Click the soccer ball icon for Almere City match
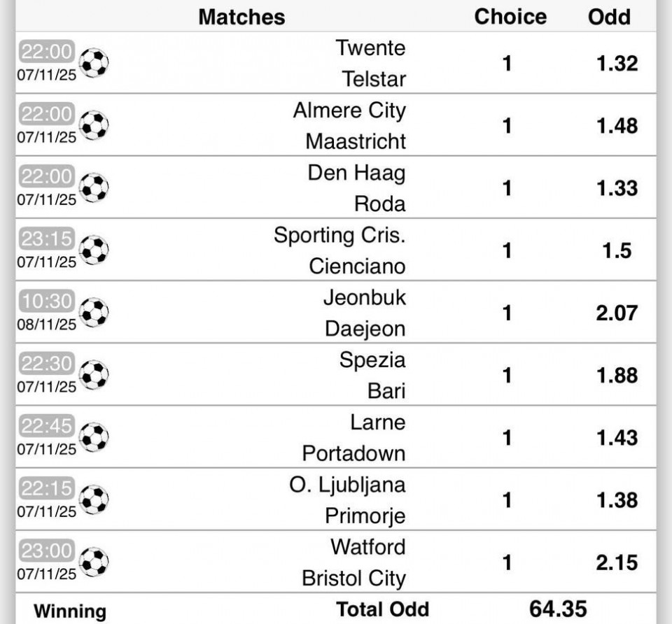 pos(94,126)
